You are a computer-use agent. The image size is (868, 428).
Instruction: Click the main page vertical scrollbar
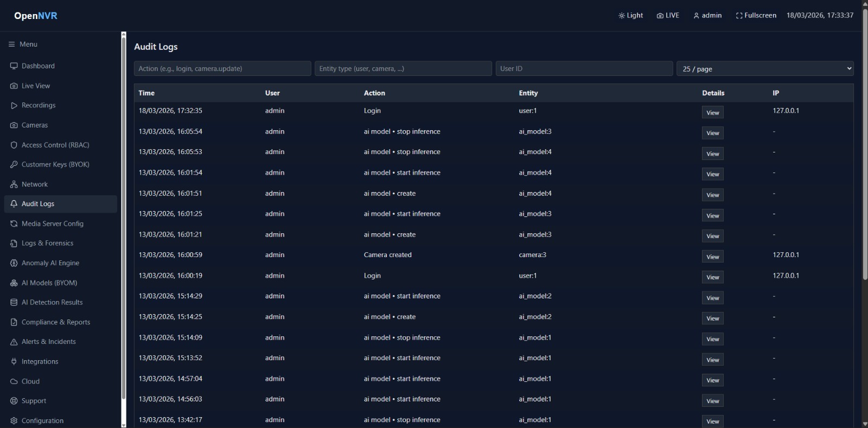coord(865,144)
